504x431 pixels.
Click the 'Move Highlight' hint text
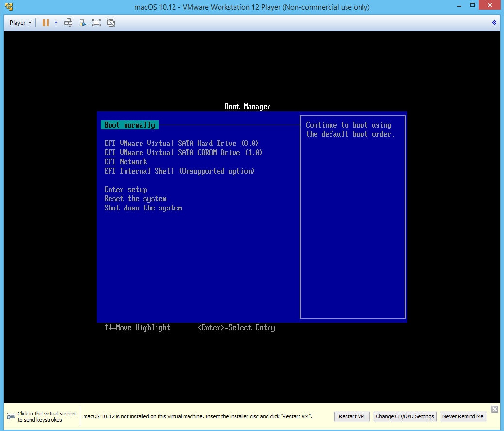pyautogui.click(x=143, y=327)
